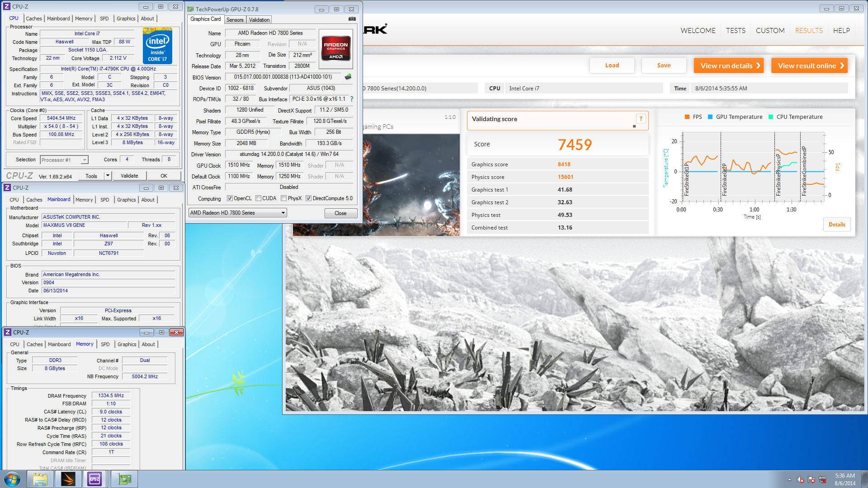
Task: Open Graphics tab in Mainboard CPU-Z window
Action: point(127,200)
